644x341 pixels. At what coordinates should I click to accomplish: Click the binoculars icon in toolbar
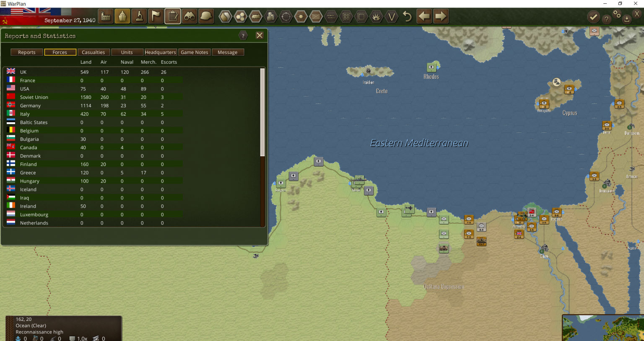pos(190,17)
